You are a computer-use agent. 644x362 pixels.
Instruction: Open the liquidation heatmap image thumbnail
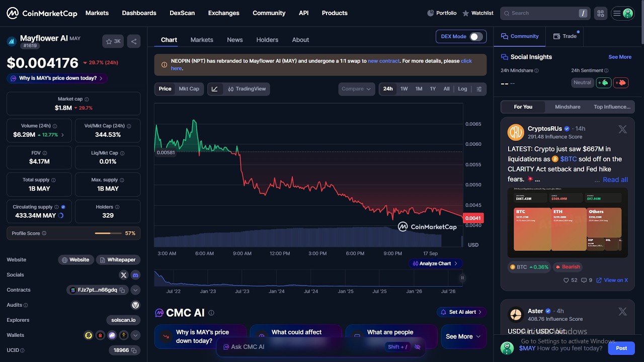click(x=568, y=223)
